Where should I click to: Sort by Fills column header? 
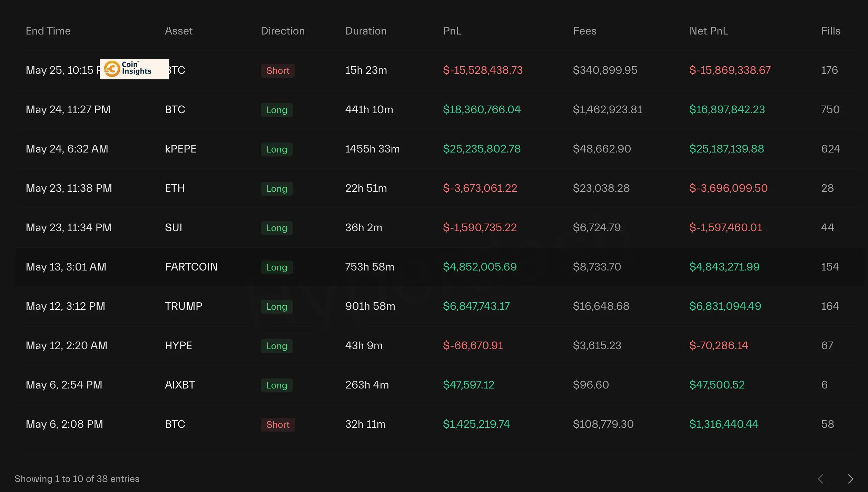click(x=831, y=31)
